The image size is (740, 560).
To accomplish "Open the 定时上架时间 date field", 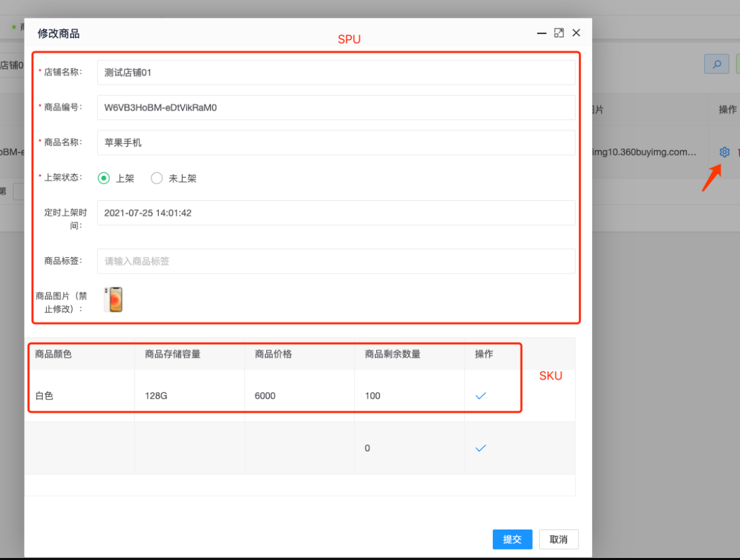I will tap(336, 212).
